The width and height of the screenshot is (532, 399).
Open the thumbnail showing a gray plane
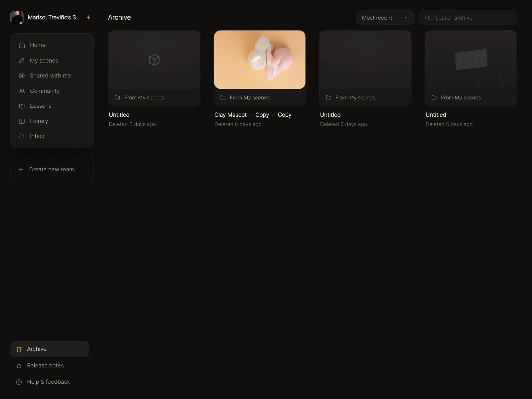coord(471,60)
